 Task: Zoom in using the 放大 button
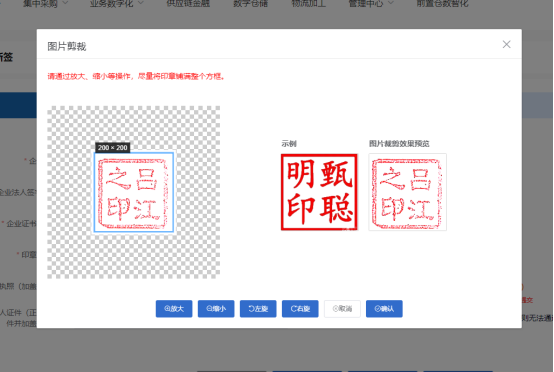pos(174,309)
